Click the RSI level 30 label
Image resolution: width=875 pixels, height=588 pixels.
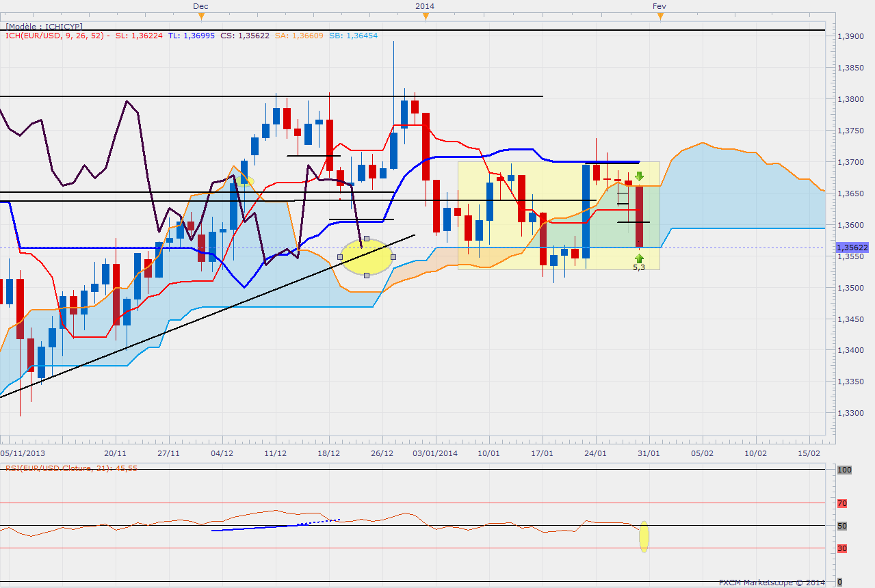[x=843, y=548]
